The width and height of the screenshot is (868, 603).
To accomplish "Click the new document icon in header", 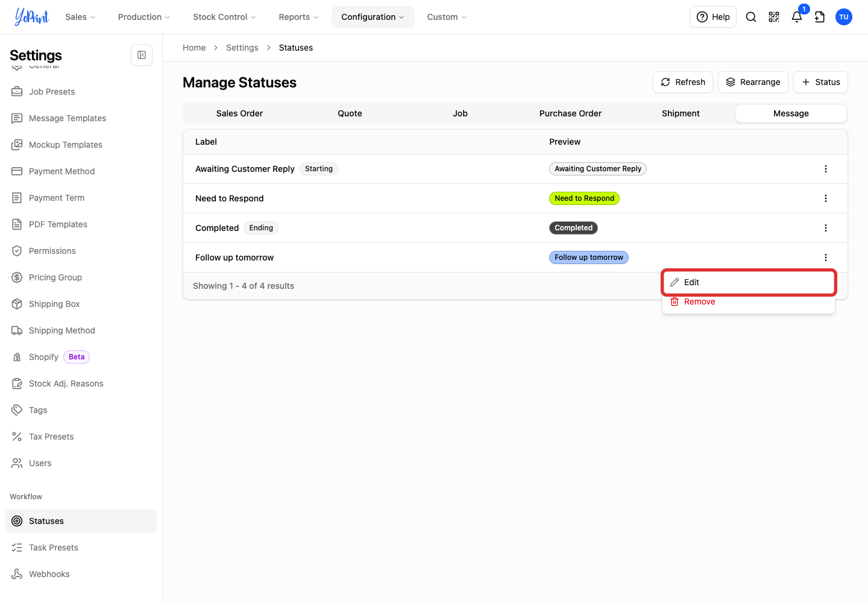I will [x=820, y=17].
